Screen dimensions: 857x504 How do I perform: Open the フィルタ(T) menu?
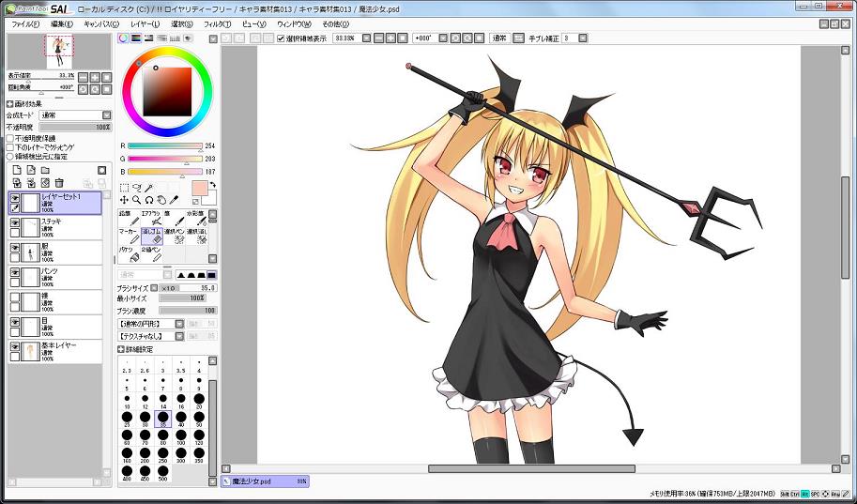[216, 23]
